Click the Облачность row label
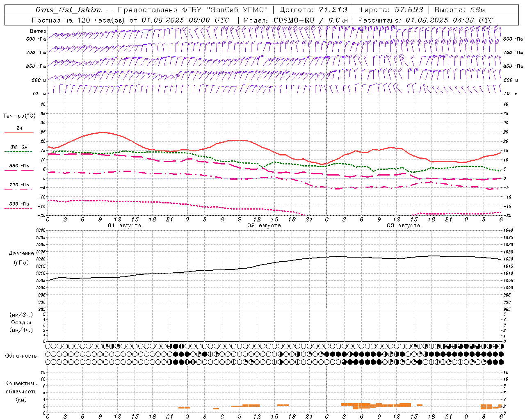Screen dimensions: 525x420 pyautogui.click(x=21, y=356)
